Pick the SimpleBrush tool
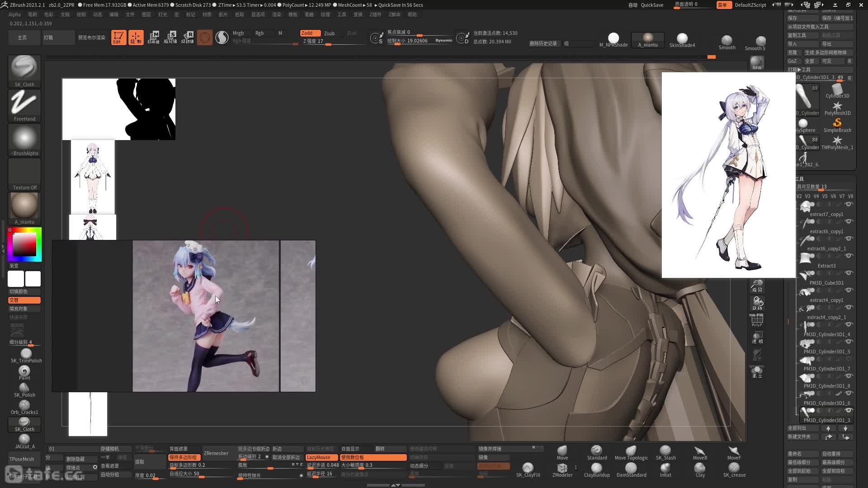The width and height of the screenshot is (868, 488). click(837, 126)
